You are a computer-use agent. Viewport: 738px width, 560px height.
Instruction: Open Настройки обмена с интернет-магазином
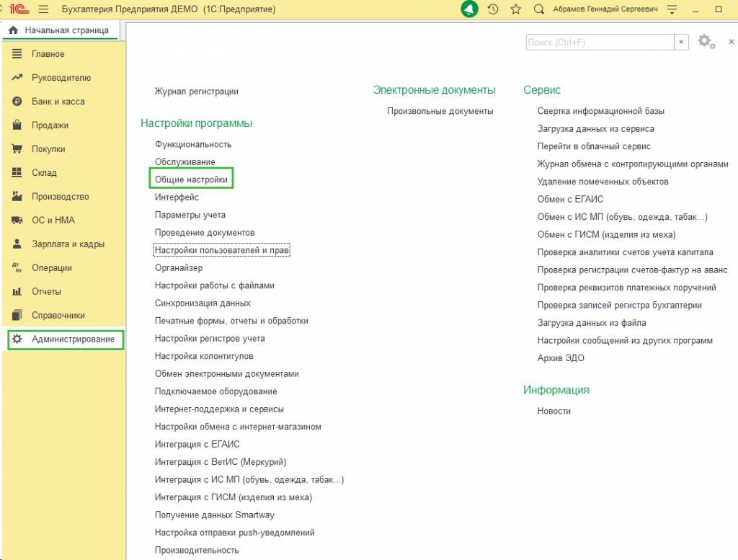238,427
